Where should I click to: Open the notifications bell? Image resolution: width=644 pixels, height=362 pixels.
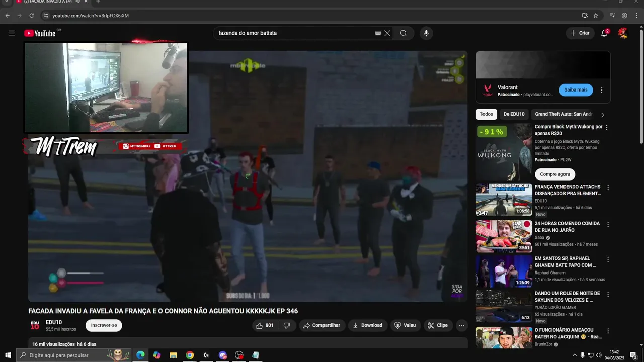tap(604, 33)
